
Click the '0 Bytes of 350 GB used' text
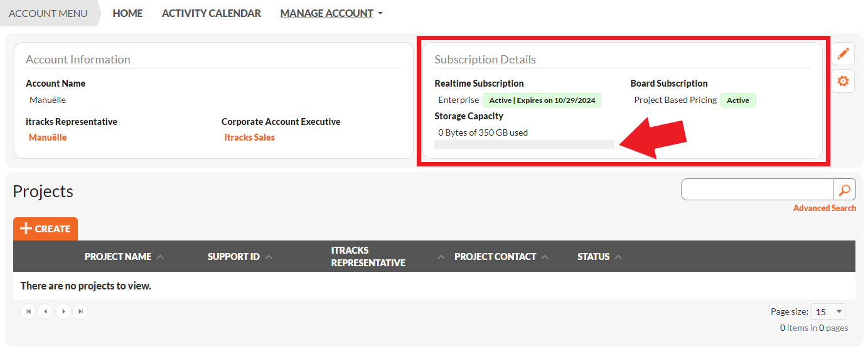[x=483, y=132]
